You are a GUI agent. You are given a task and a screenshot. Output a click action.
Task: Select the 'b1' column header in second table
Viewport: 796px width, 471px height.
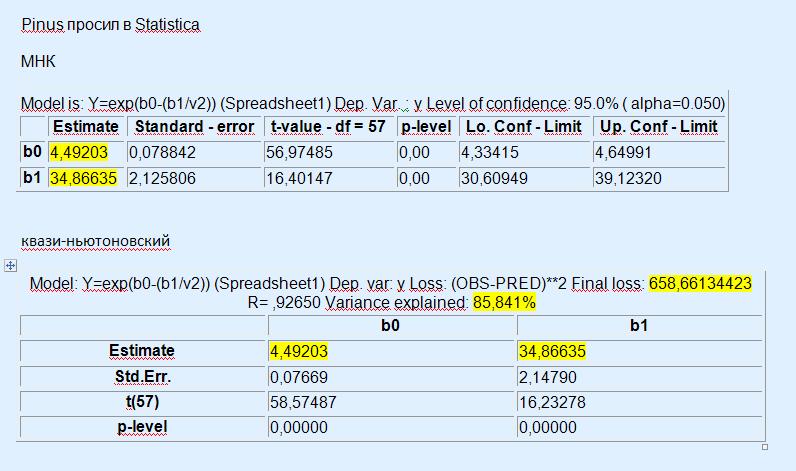(639, 325)
